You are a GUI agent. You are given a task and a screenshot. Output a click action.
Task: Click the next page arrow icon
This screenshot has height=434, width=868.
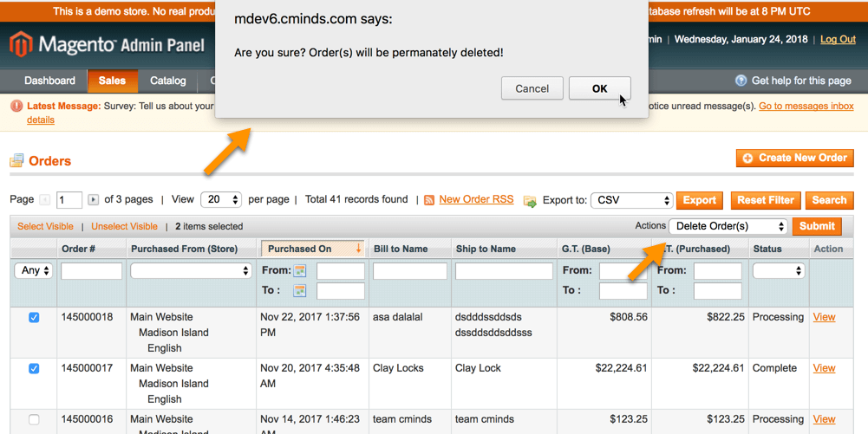pos(93,200)
